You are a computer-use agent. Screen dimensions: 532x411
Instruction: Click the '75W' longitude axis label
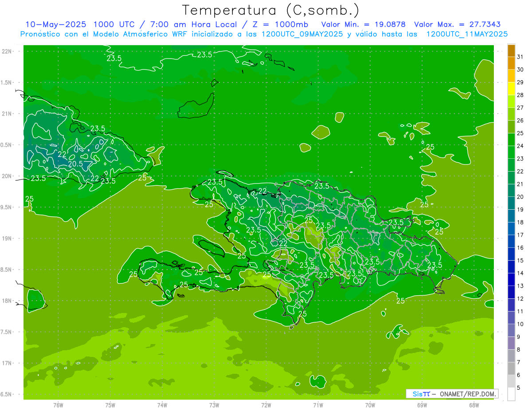110,405
